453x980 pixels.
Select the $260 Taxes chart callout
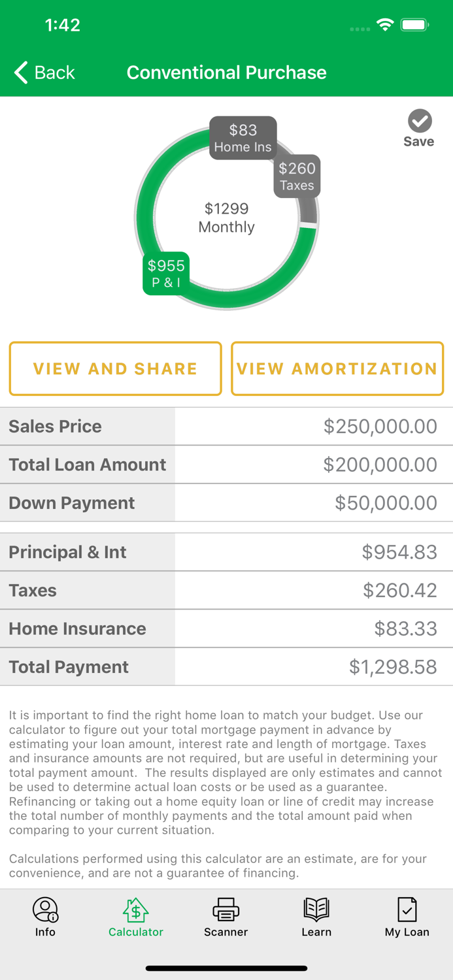tap(297, 176)
